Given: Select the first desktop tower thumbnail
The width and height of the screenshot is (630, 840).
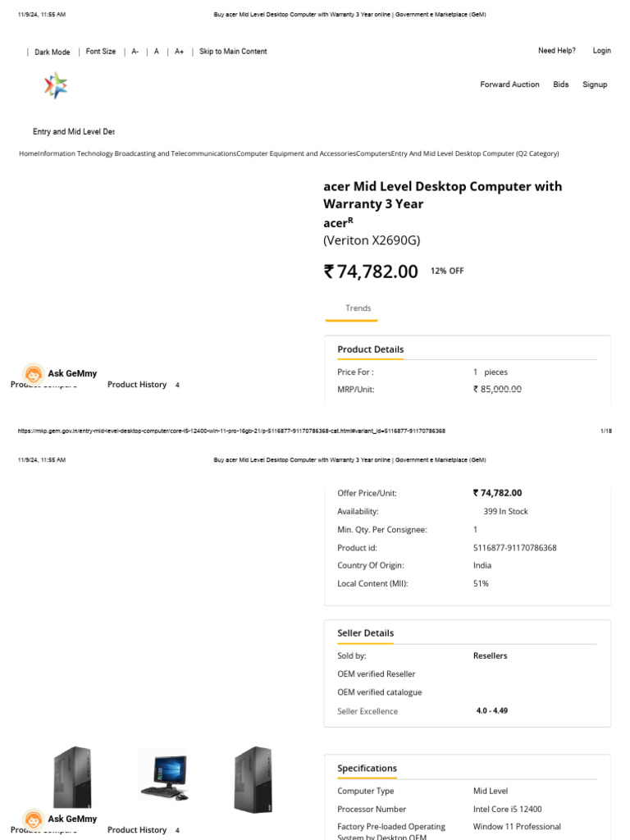Looking at the screenshot, I should point(71,777).
